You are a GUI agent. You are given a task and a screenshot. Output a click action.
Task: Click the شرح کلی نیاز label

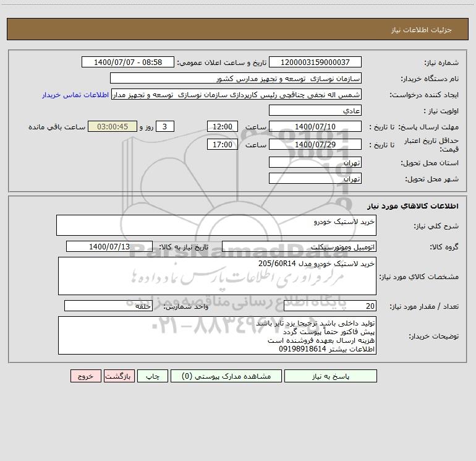436,226
